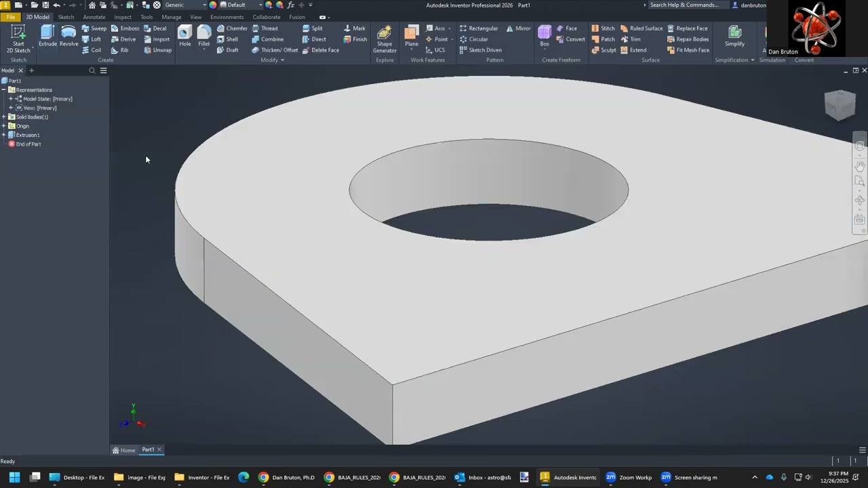This screenshot has height=488, width=868.
Task: Expand the Extrusion1 feature node
Action: coord(4,135)
